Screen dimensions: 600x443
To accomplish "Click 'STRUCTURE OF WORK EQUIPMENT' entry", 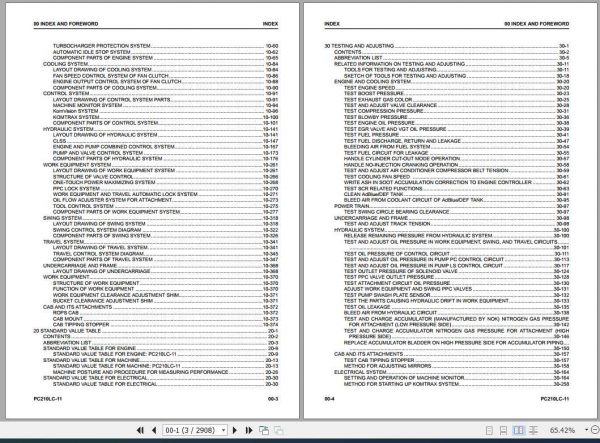I will pos(96,283).
